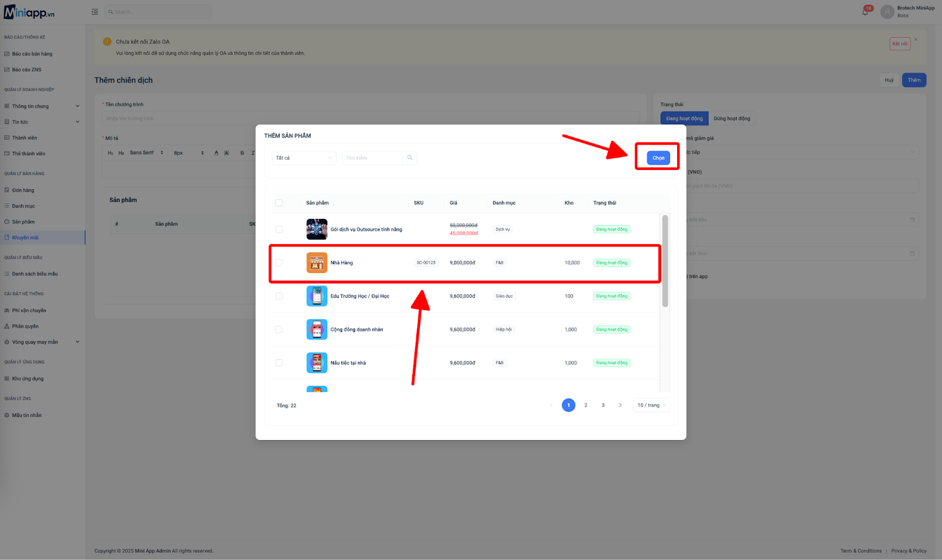The image size is (942, 560).
Task: Click the Danh mục sidebar icon
Action: (x=7, y=206)
